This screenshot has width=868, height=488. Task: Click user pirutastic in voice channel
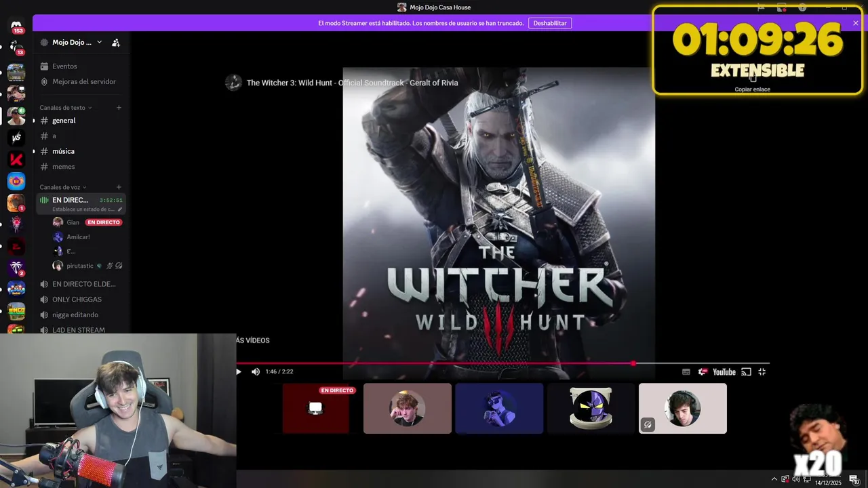click(x=79, y=266)
